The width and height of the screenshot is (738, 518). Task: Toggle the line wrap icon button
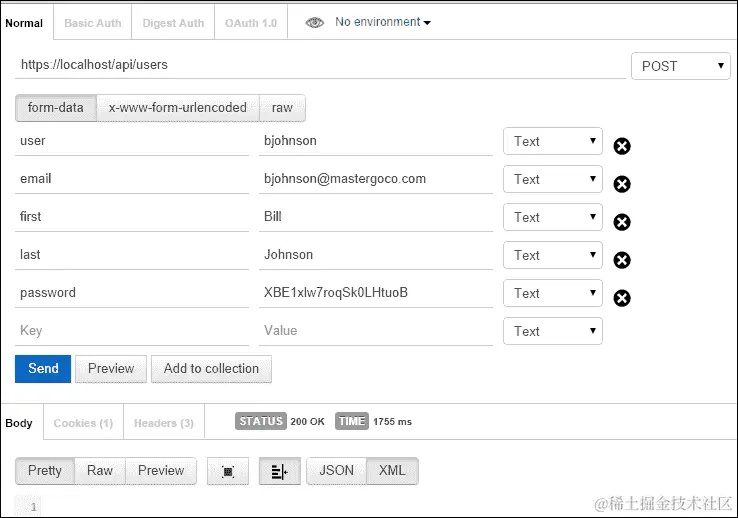[x=280, y=471]
